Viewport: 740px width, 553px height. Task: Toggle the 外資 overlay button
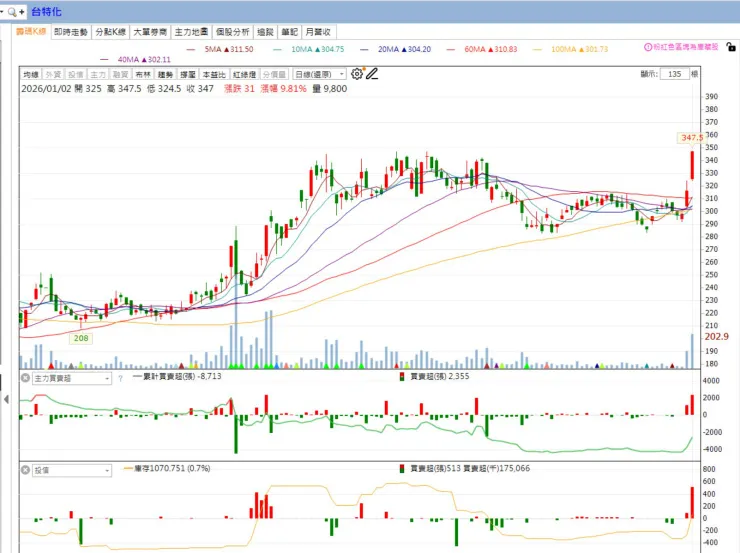tap(53, 75)
